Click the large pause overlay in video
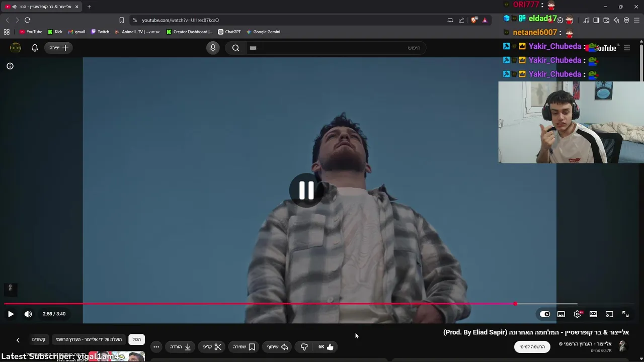This screenshot has width=644, height=362. (306, 191)
